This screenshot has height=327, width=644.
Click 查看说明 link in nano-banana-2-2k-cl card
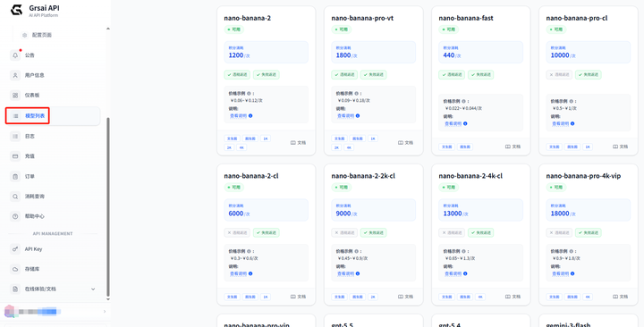346,273
